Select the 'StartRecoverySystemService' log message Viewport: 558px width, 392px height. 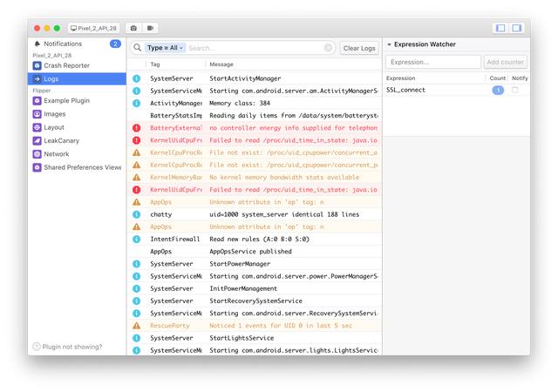pos(255,301)
